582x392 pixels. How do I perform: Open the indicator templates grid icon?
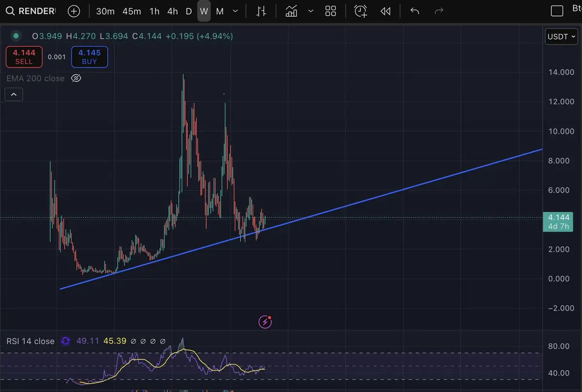click(331, 11)
